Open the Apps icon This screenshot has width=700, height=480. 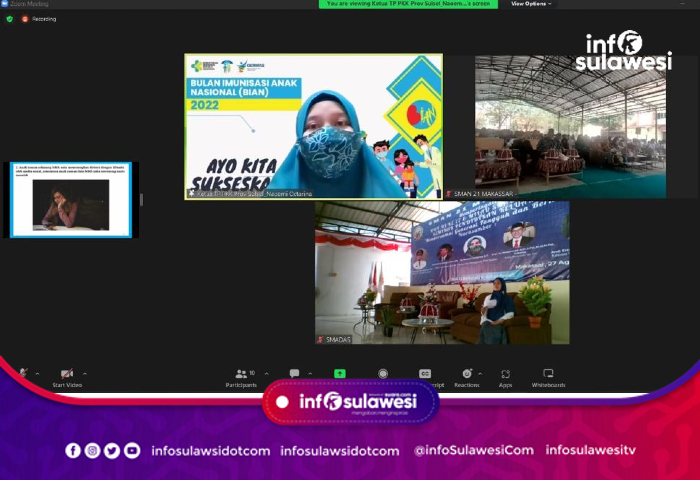[x=505, y=374]
